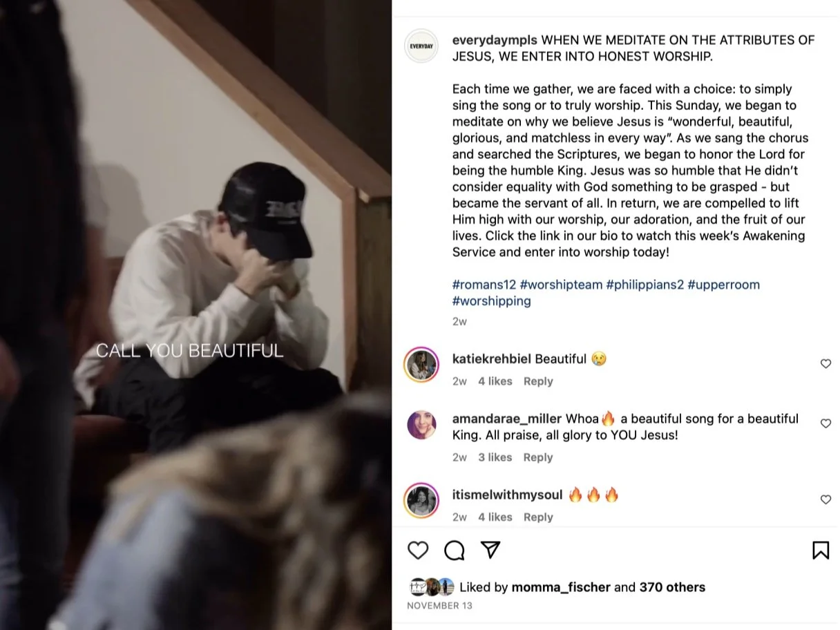
Task: Open the #upperroom hashtag
Action: coord(723,285)
